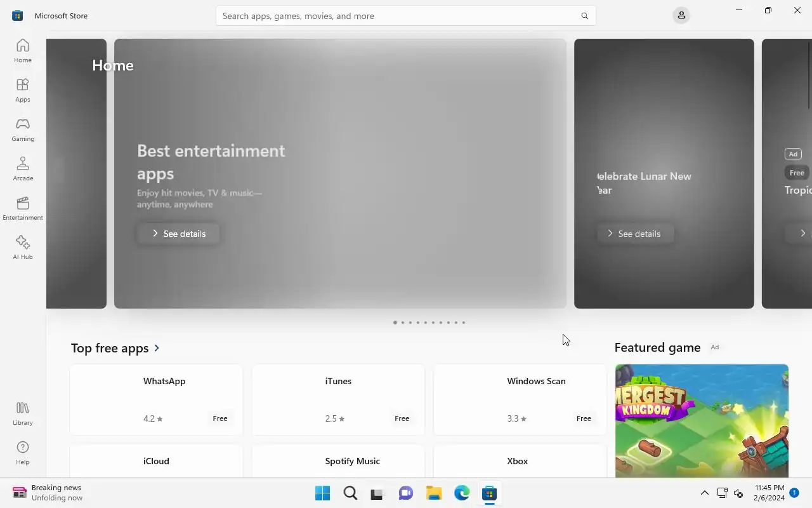Focus the Search apps, games, movies field
The image size is (812, 508).
[x=405, y=16]
